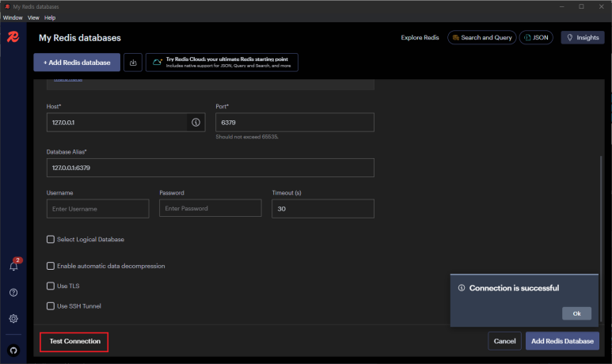Click Test Connection
Image resolution: width=612 pixels, height=364 pixels.
pos(74,341)
